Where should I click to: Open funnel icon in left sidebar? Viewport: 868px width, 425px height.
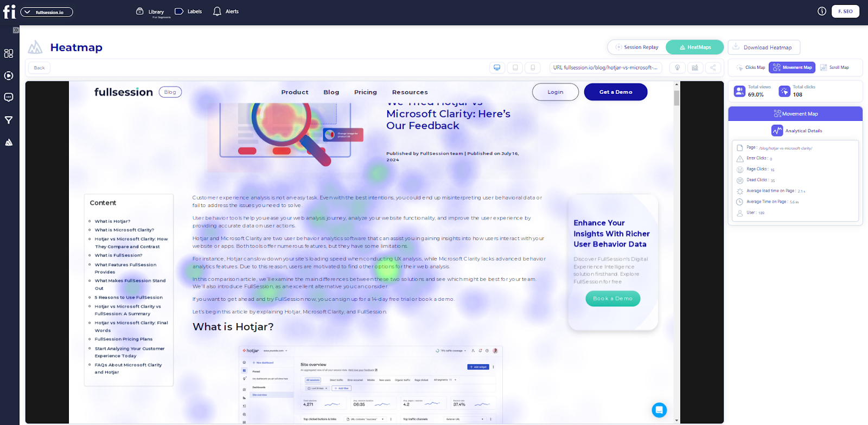(9, 120)
